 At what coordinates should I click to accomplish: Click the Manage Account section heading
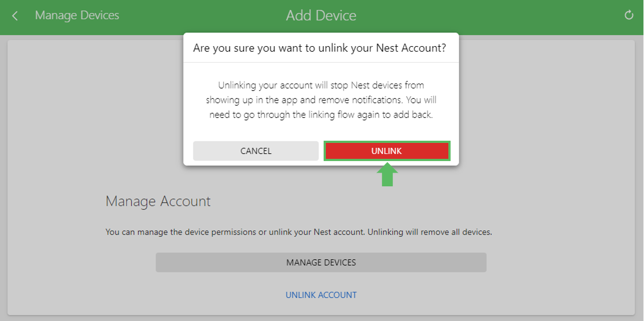(158, 201)
